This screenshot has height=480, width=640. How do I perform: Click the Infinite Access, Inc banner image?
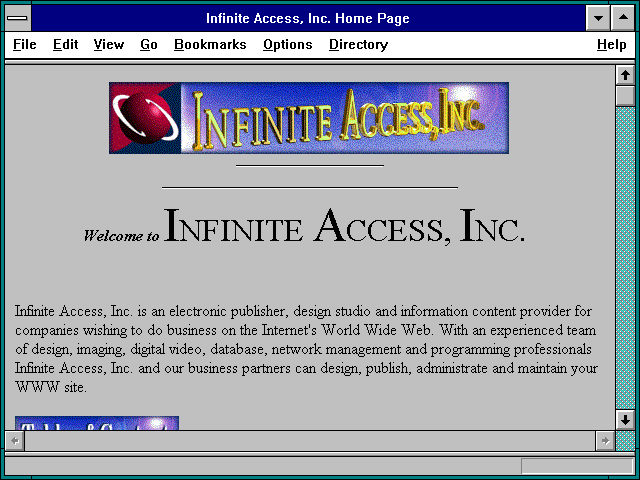click(x=309, y=118)
